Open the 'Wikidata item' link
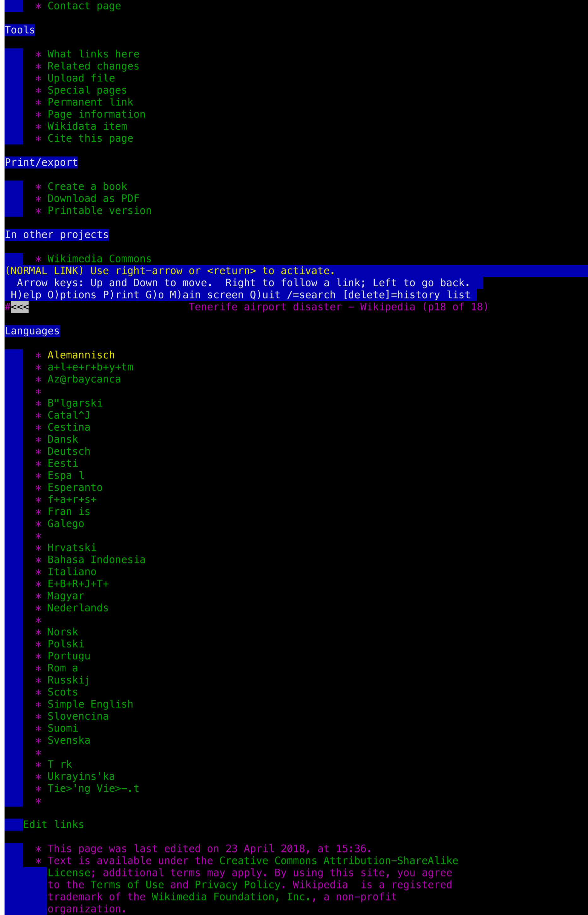This screenshot has width=588, height=915. click(x=87, y=127)
